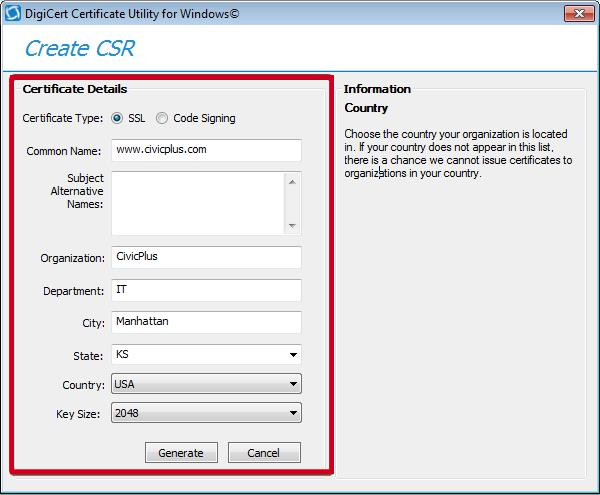Click the Department field containing IT

[206, 290]
